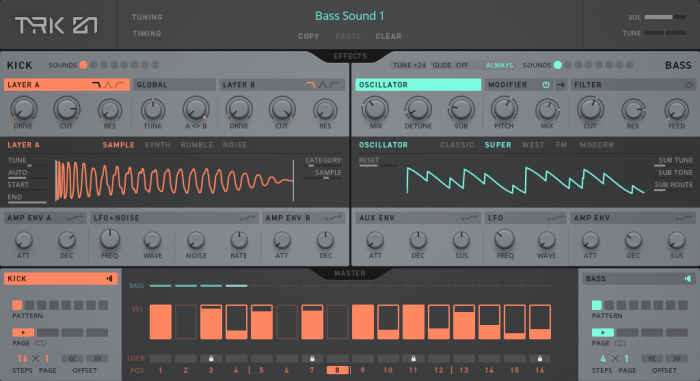Toggle the Modifier power icon
700x381 pixels.
[546, 85]
